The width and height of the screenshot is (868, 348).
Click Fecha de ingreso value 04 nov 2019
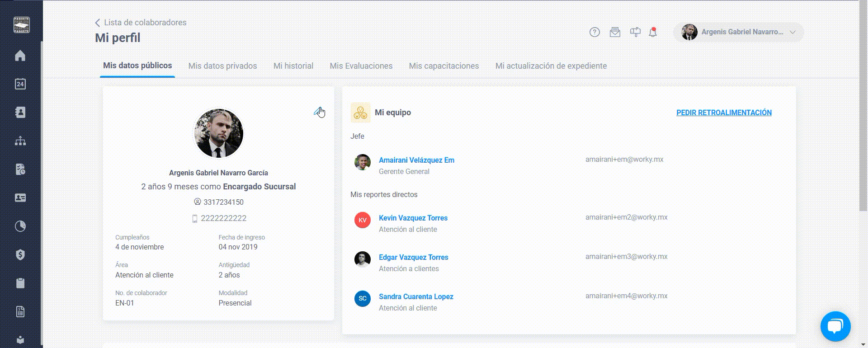[x=238, y=247]
